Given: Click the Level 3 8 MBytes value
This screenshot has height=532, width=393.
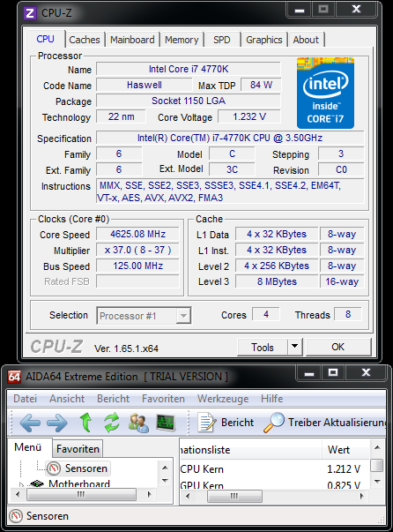Looking at the screenshot, I should [277, 281].
